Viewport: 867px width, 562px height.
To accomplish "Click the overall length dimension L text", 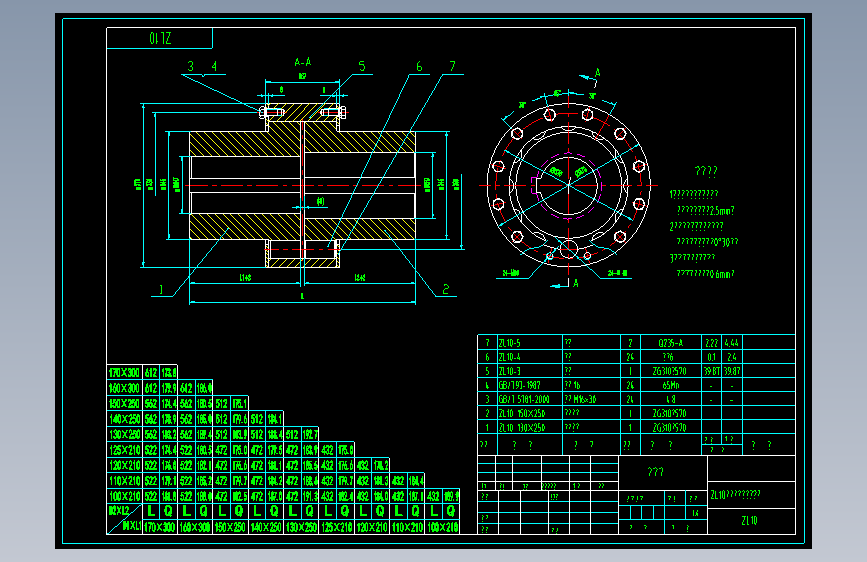I will click(x=302, y=296).
